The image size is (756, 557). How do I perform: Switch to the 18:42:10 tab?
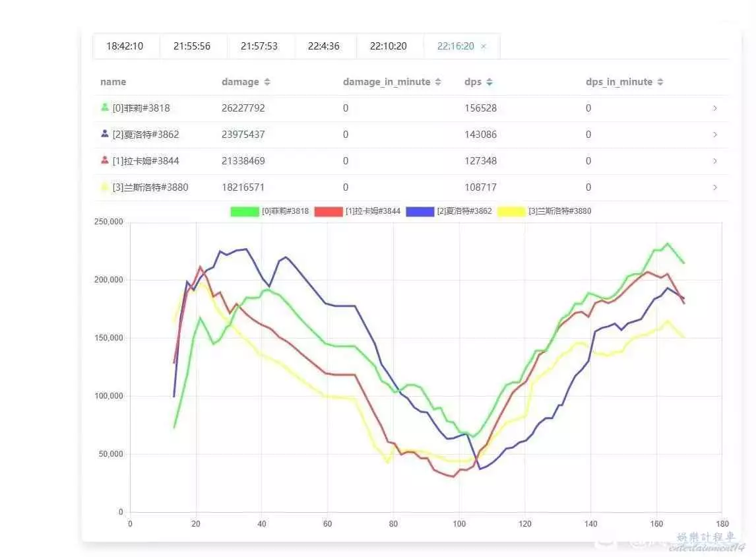click(x=125, y=46)
